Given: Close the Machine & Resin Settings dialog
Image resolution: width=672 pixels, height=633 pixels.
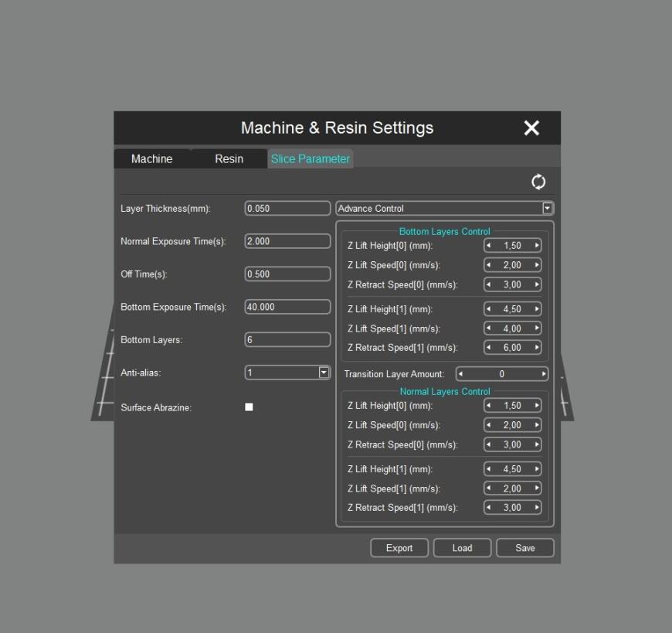Looking at the screenshot, I should click(531, 128).
